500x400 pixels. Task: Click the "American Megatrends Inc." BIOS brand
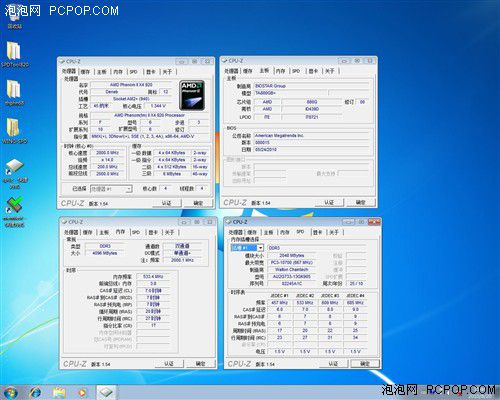pos(312,136)
